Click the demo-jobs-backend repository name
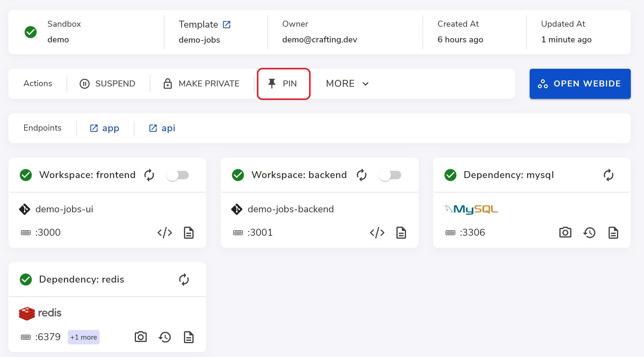 tap(290, 209)
